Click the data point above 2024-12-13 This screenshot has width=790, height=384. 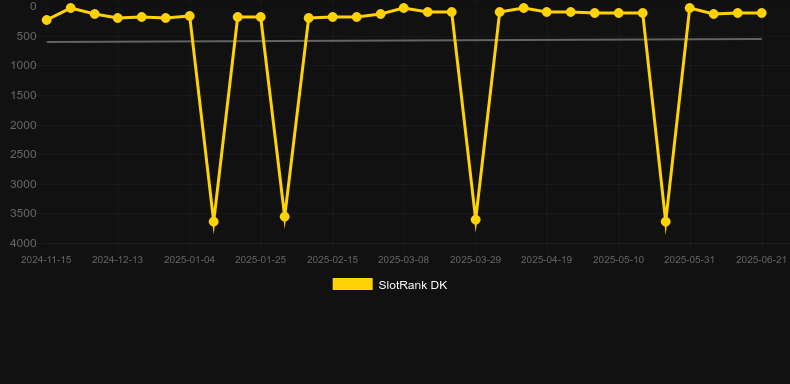(118, 18)
